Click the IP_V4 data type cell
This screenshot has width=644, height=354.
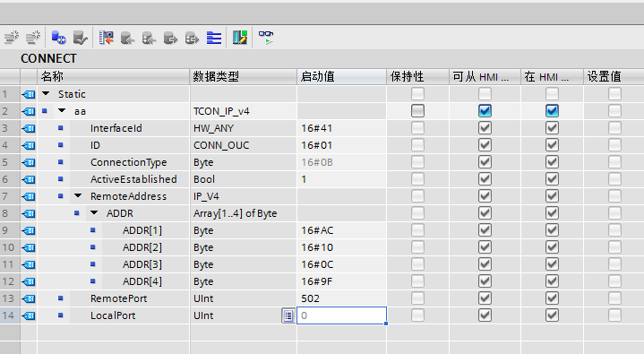click(243, 196)
